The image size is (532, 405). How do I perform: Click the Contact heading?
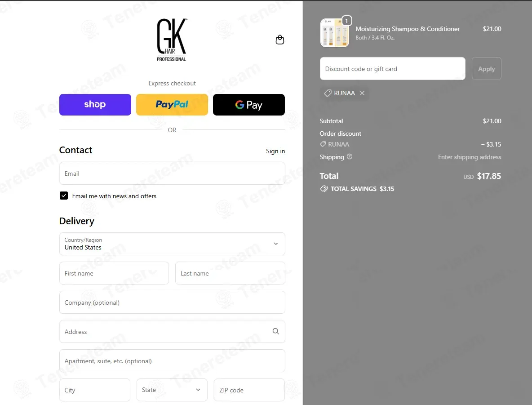coord(75,150)
